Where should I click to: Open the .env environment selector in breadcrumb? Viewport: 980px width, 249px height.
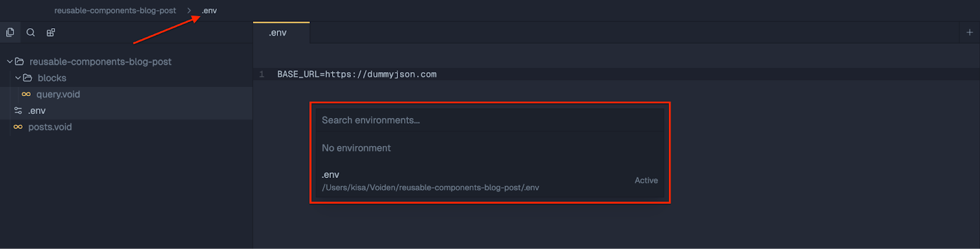(209, 10)
